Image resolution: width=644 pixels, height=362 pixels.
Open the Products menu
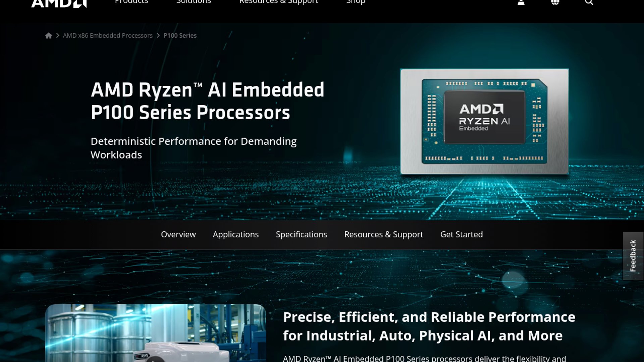131,2
